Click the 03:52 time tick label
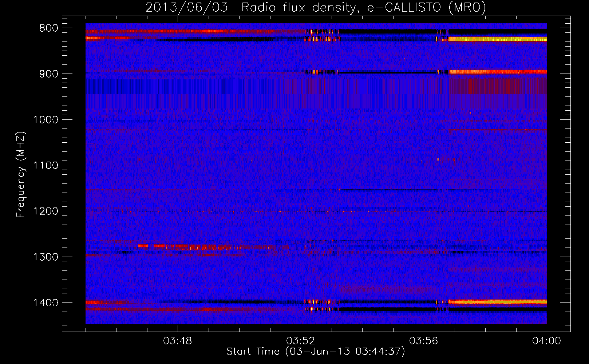This screenshot has width=589, height=364. point(300,341)
